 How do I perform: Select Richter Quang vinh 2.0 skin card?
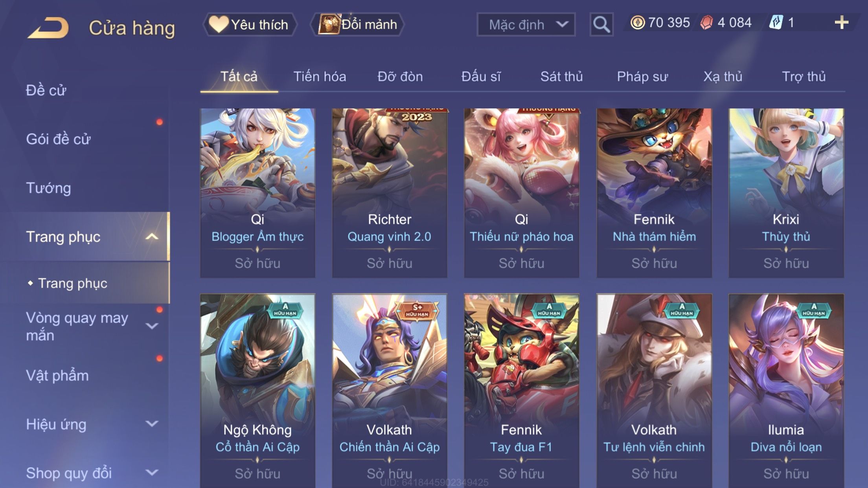point(389,193)
